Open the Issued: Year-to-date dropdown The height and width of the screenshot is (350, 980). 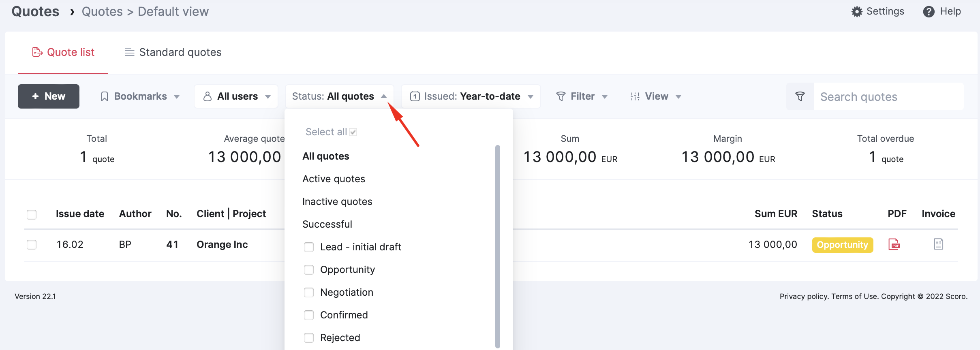tap(471, 96)
